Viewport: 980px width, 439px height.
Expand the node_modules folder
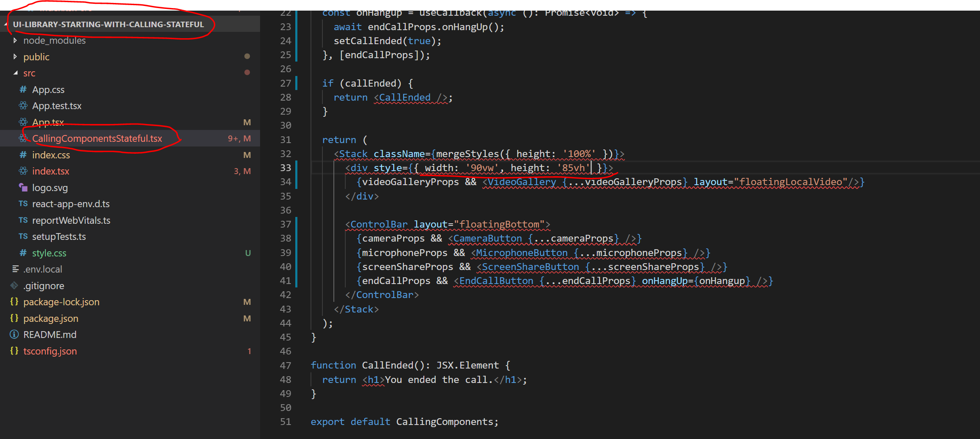click(x=16, y=40)
